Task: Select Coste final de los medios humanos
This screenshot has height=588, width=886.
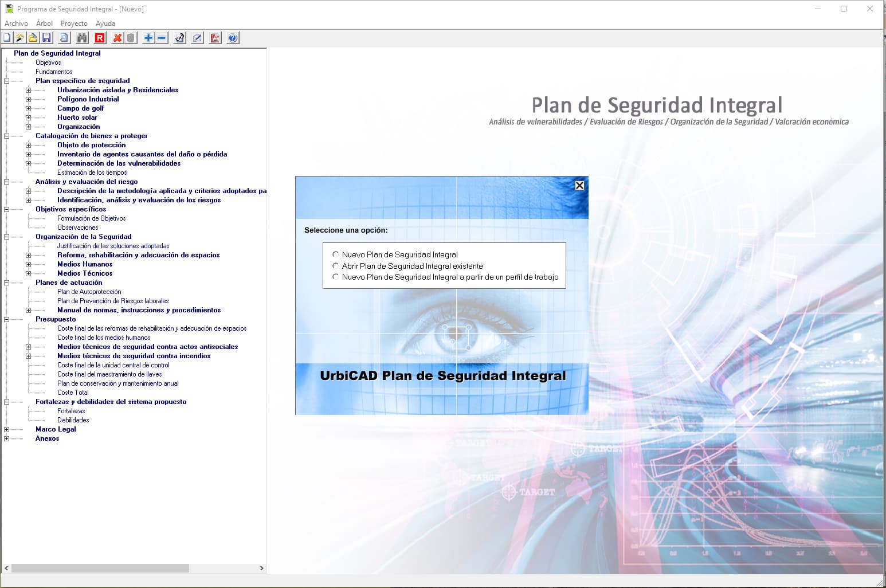Action: tap(104, 338)
